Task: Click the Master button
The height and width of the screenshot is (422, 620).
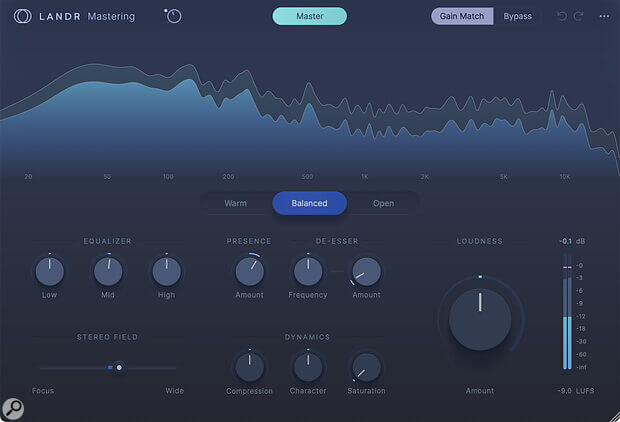Action: pyautogui.click(x=310, y=16)
